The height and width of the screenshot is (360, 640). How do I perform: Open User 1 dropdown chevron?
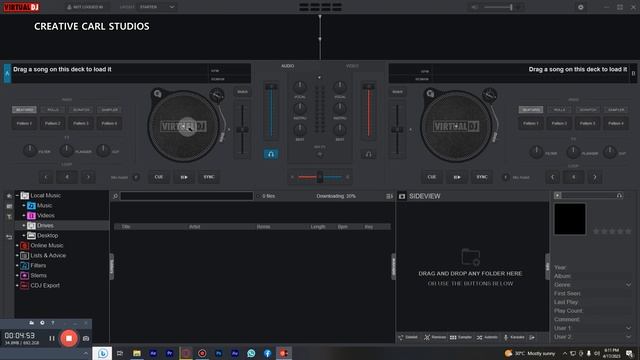coord(628,328)
